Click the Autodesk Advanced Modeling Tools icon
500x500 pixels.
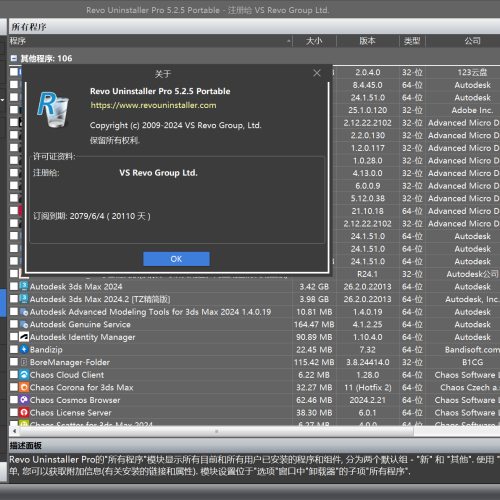(24, 312)
